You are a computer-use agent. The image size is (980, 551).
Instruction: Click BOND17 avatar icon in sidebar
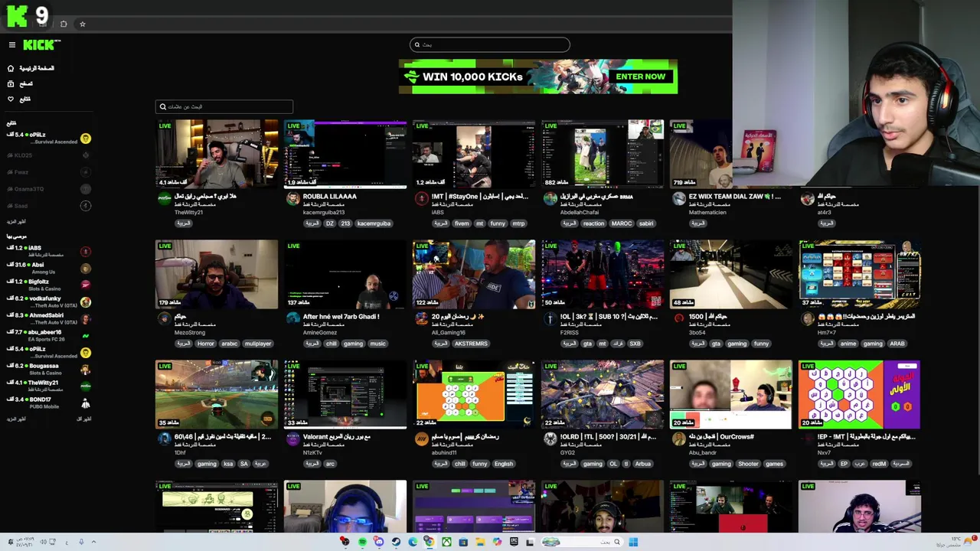[x=86, y=403]
